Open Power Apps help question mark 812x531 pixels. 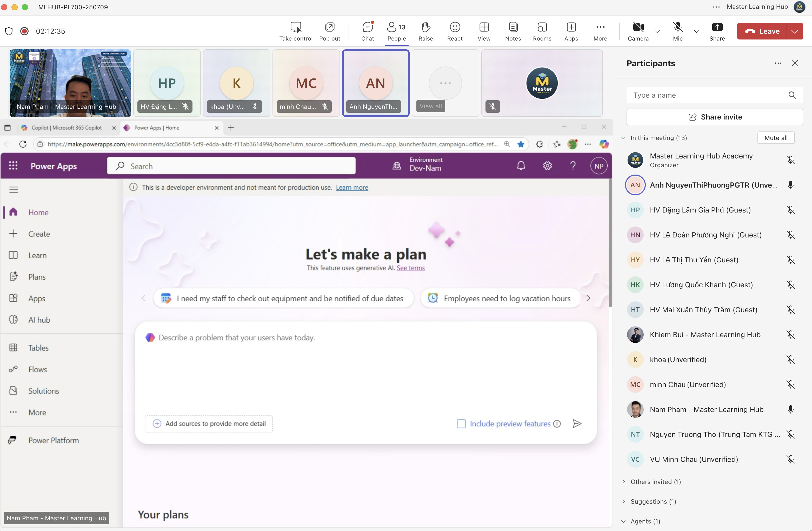coord(573,166)
